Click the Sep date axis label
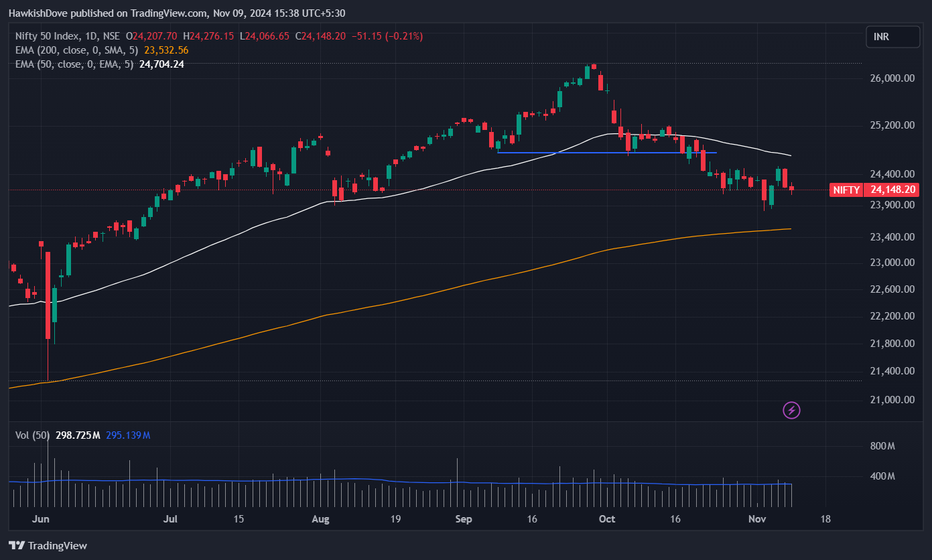Viewport: 932px width, 560px height. coord(462,519)
